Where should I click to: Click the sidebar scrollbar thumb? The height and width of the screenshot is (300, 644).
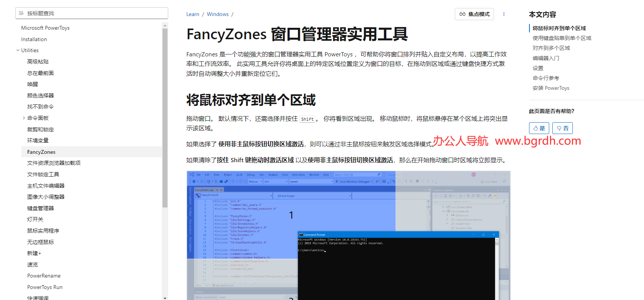pos(165,118)
